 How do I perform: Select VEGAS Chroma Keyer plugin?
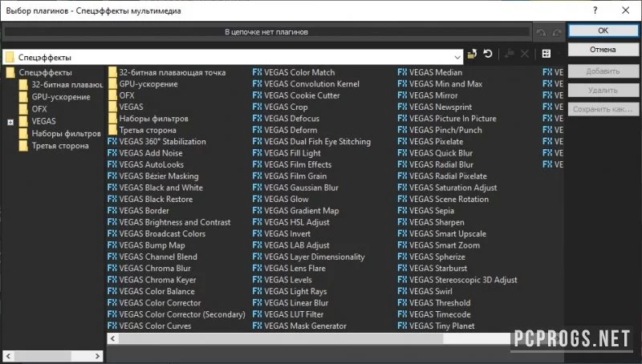tap(152, 280)
